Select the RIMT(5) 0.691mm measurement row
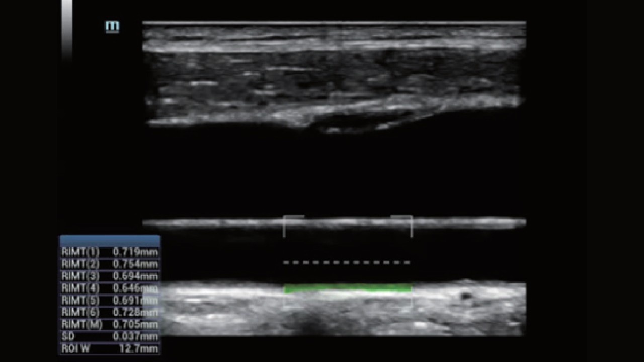This screenshot has height=362, width=644. click(x=110, y=300)
